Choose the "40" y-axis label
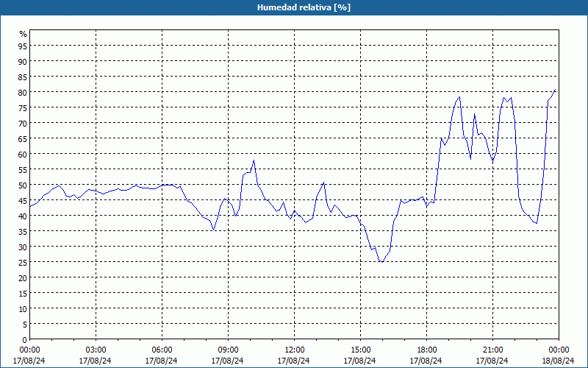The width and height of the screenshot is (588, 368). tap(23, 216)
